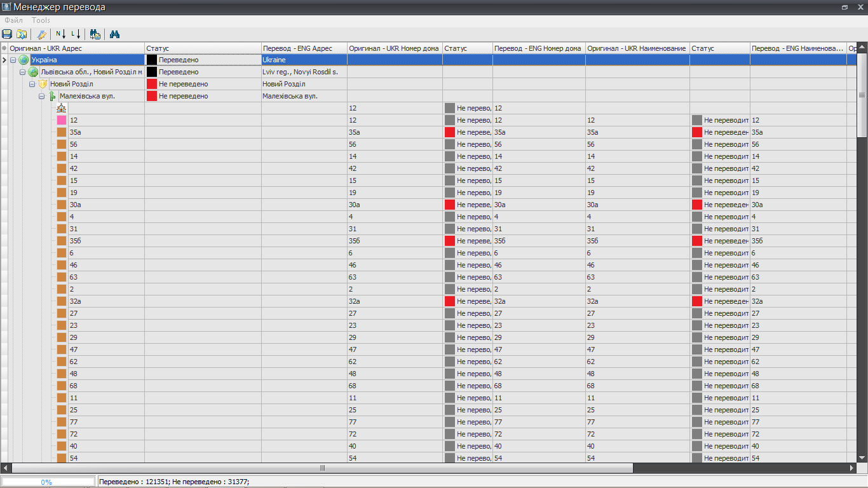Click the pink swatch beside house 12

[62, 120]
